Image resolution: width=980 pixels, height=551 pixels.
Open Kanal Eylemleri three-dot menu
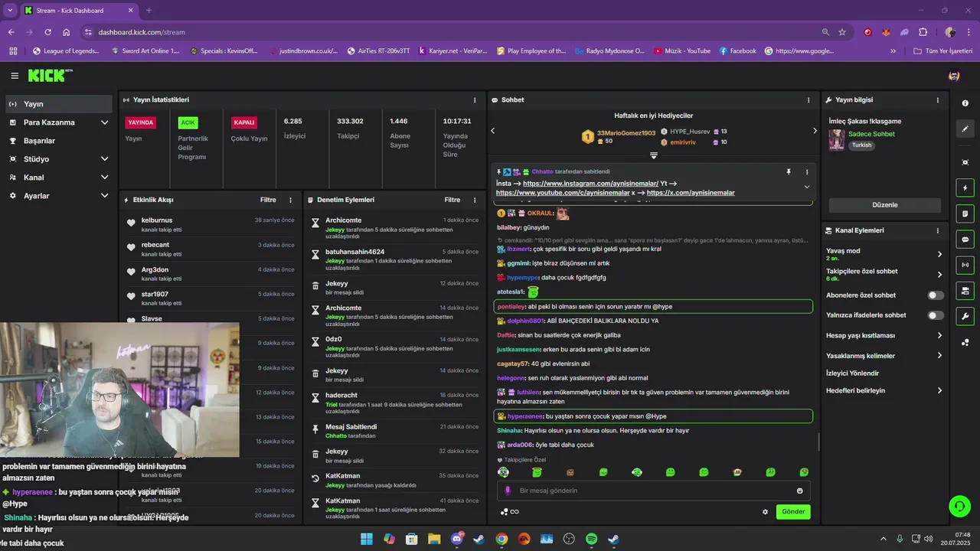(938, 230)
